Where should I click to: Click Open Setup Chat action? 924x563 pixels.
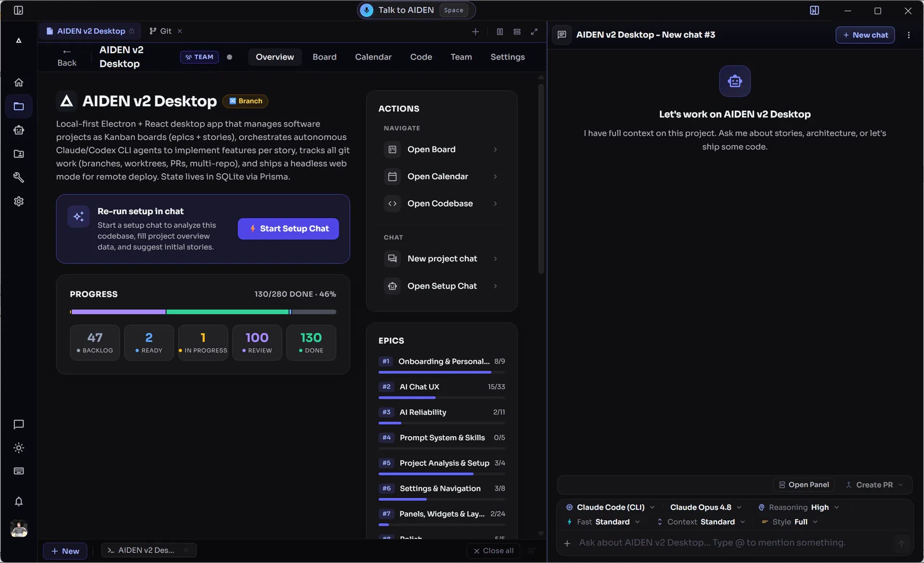[441, 286]
